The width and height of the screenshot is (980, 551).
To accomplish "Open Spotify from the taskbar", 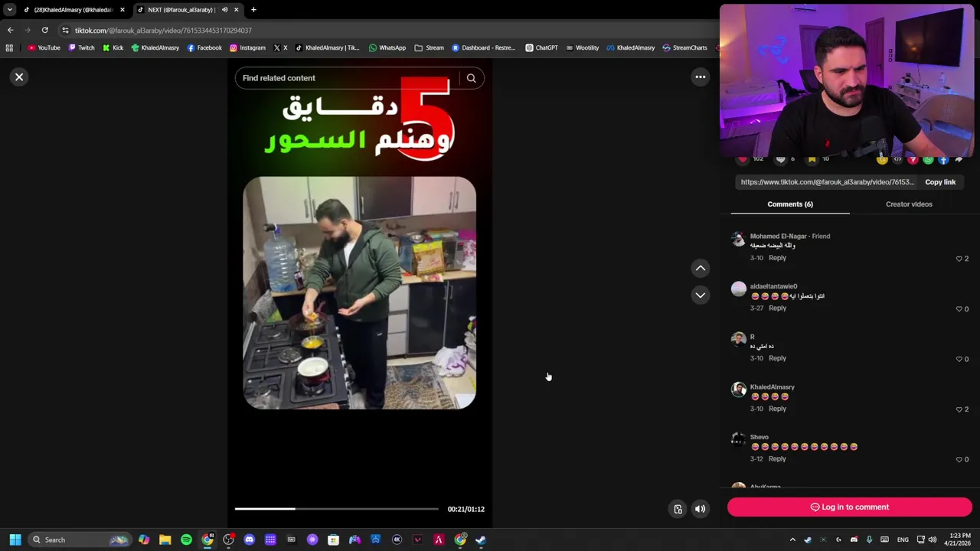I will (x=186, y=540).
